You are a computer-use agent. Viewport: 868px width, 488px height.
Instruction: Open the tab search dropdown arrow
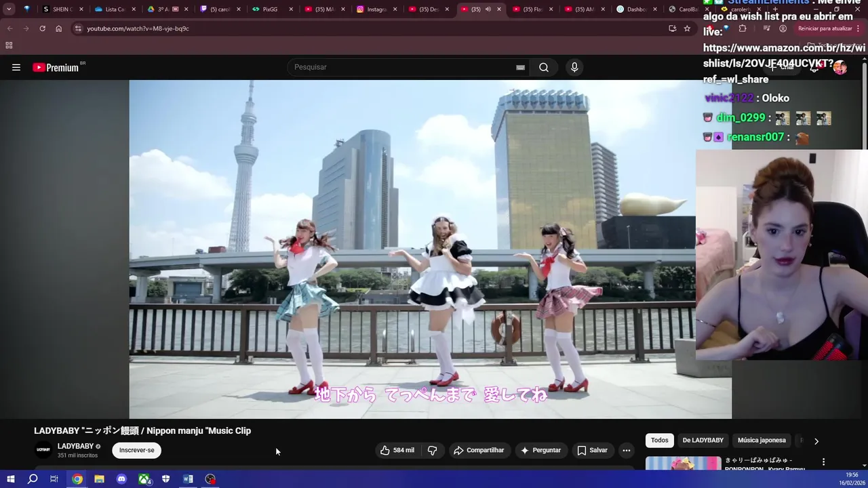tap(9, 9)
